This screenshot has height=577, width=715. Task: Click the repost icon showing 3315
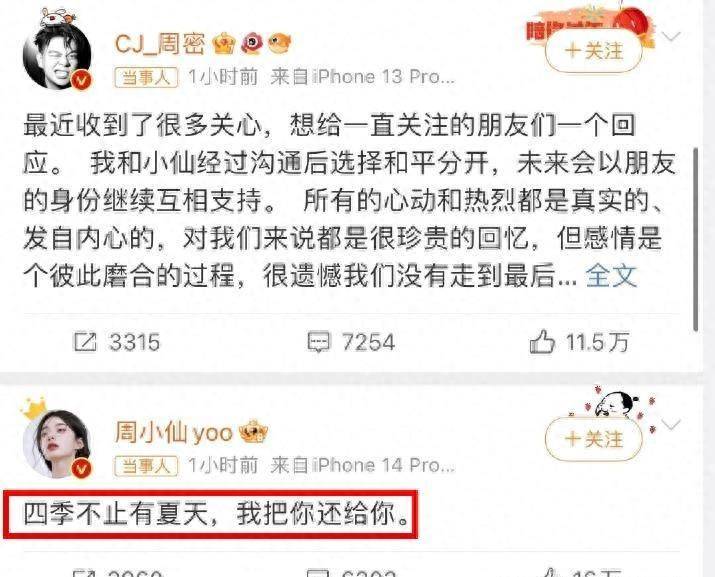click(85, 342)
